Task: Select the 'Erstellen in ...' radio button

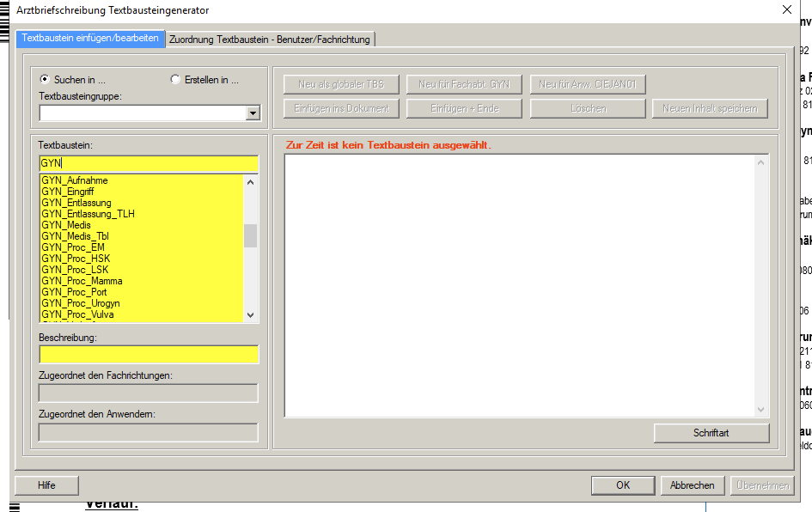Action: coord(176,80)
